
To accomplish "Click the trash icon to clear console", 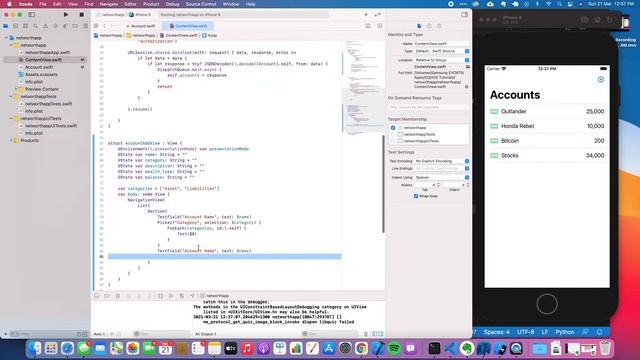I will (366, 334).
